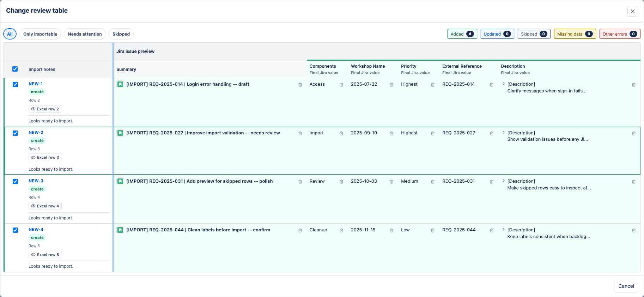The width and height of the screenshot is (644, 297).
Task: Remove the Medium priority value
Action: pos(433,182)
